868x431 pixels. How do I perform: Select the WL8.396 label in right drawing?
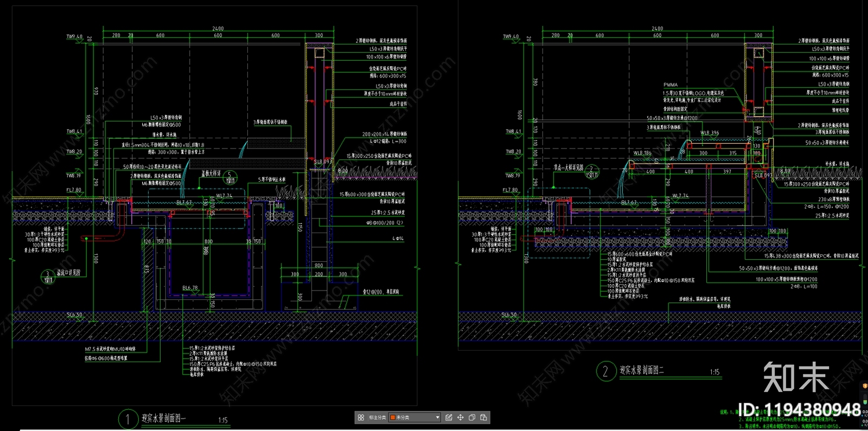710,132
